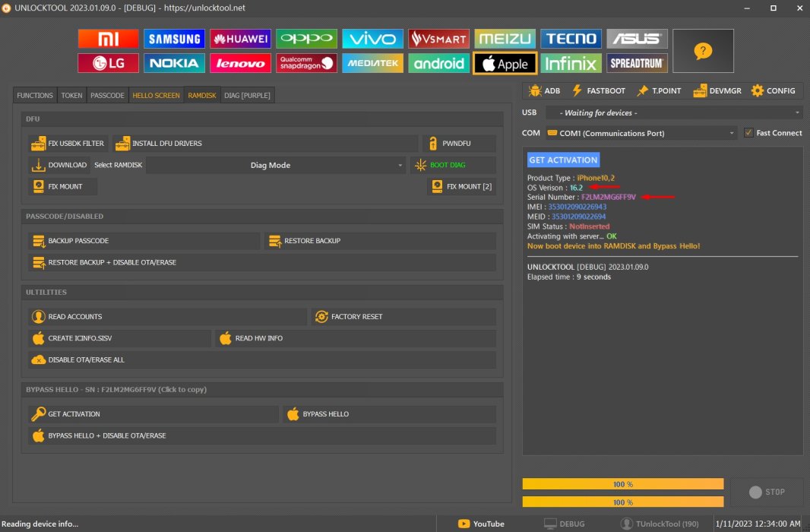Select the Huawei brand tile
The width and height of the screenshot is (810, 532).
(240, 39)
